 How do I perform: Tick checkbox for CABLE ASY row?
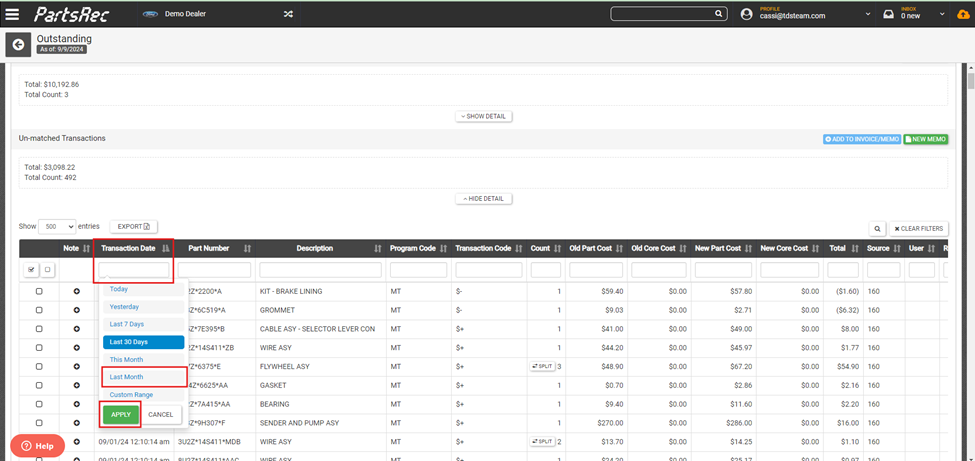[x=39, y=328]
